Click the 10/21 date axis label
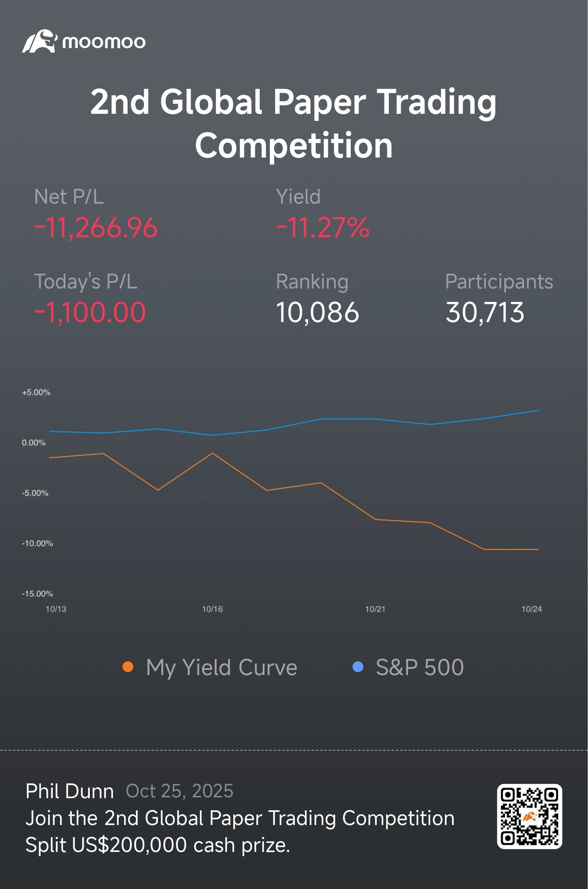The height and width of the screenshot is (889, 588). coord(375,609)
